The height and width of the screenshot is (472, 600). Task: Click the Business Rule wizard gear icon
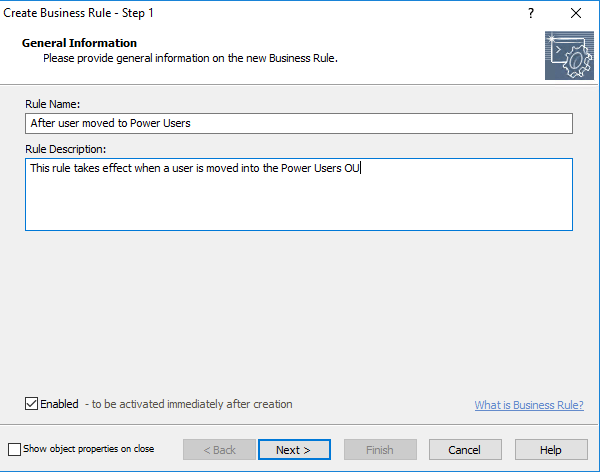pos(569,56)
